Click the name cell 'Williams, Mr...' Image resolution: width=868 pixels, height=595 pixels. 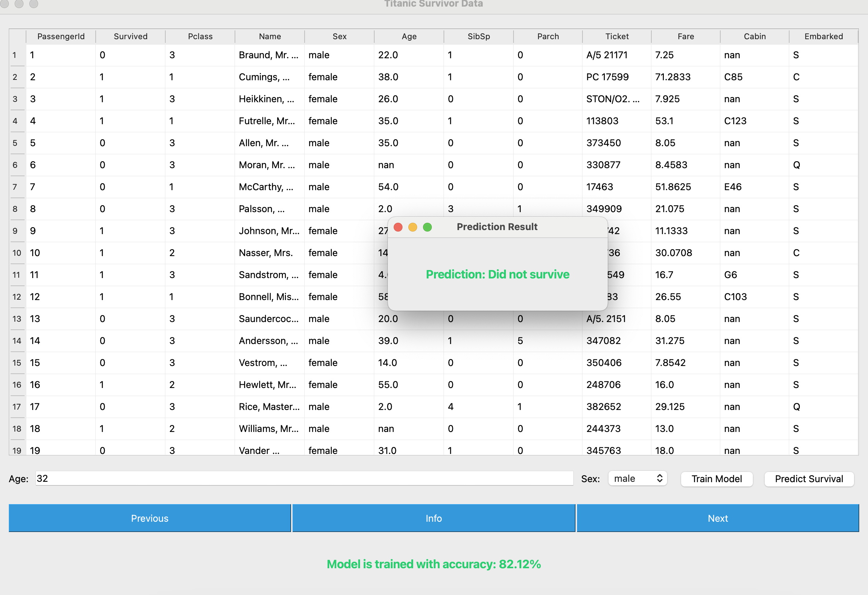pos(270,429)
